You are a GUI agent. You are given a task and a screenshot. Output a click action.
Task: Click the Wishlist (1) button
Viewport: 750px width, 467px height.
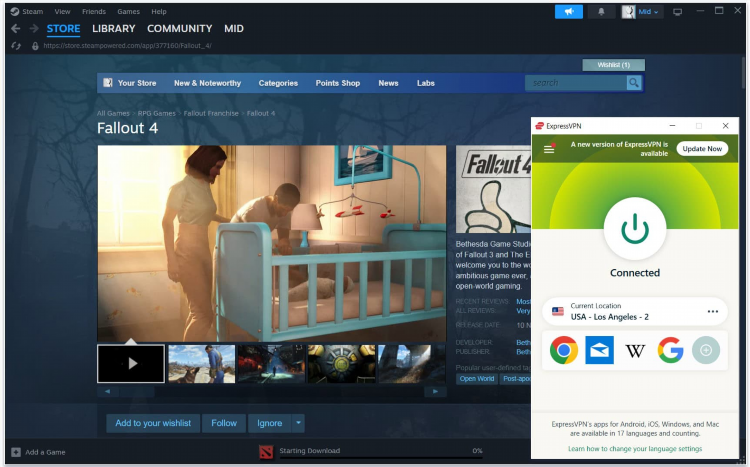(x=614, y=65)
